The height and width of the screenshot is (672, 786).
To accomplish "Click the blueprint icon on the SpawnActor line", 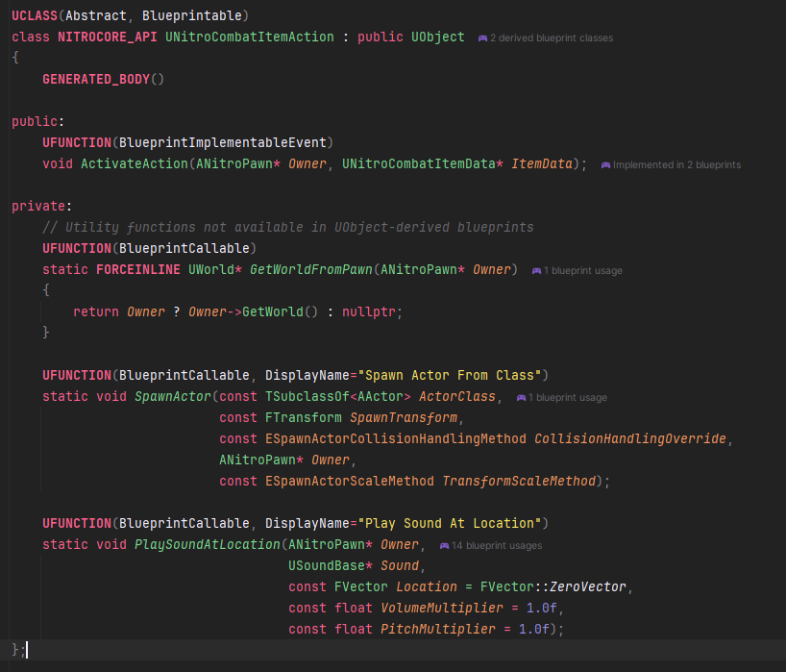I will click(x=521, y=397).
